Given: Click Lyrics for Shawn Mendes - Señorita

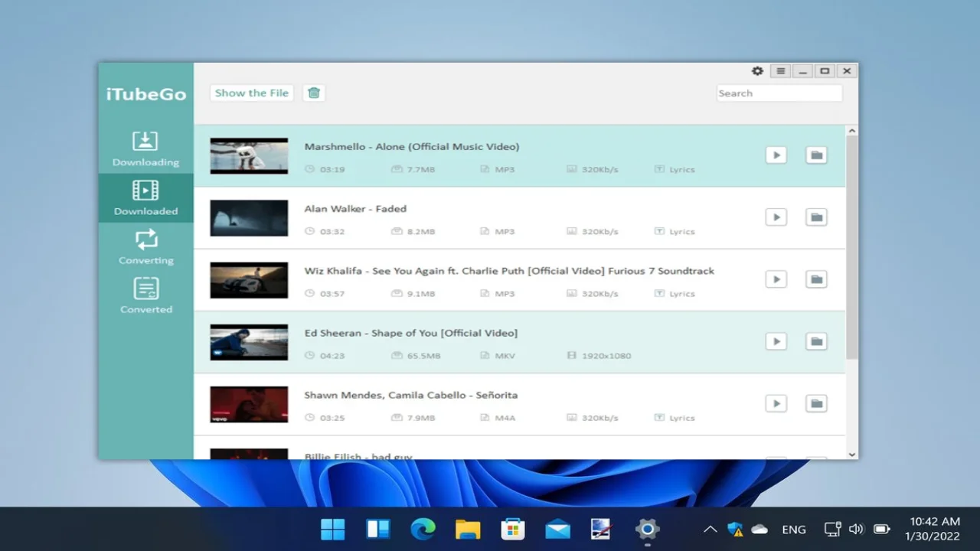Looking at the screenshot, I should coord(675,418).
